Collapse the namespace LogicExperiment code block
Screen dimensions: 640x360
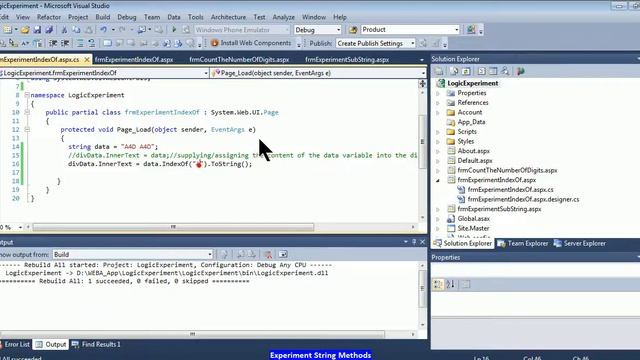click(27, 95)
